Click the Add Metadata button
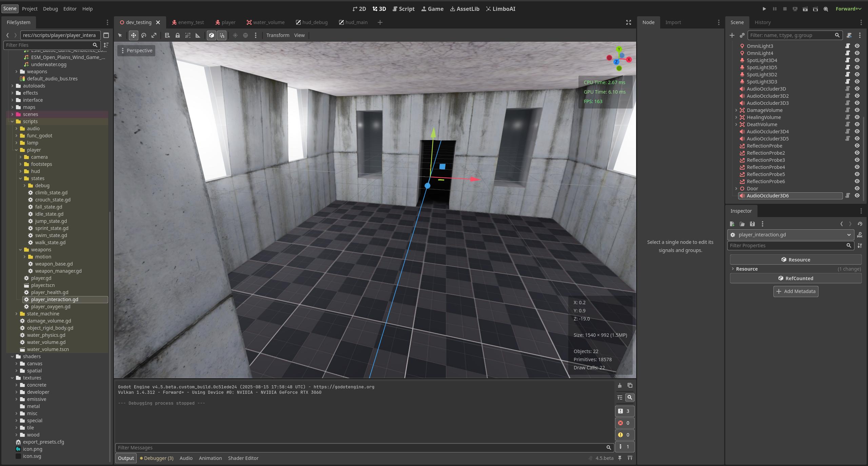The width and height of the screenshot is (868, 466). [x=795, y=291]
